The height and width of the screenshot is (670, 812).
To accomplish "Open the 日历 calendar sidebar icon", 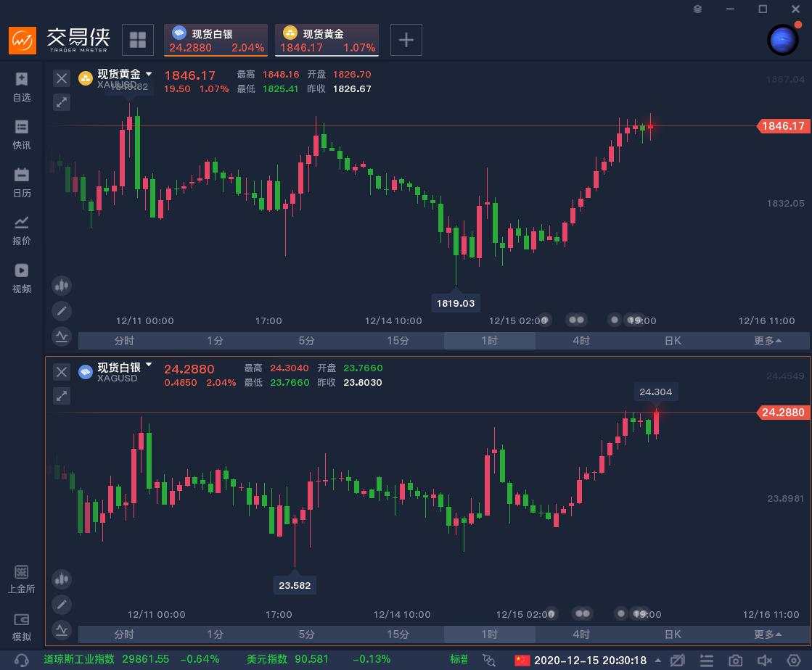I will 21,183.
